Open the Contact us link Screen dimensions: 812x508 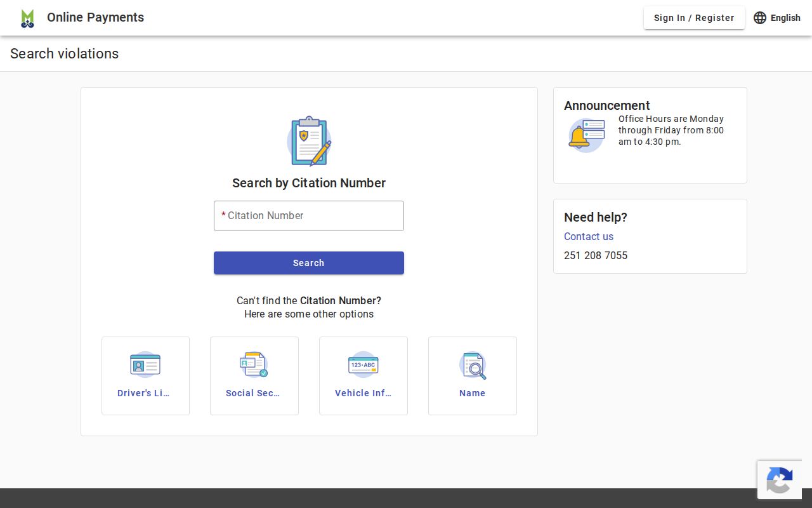[x=589, y=236]
